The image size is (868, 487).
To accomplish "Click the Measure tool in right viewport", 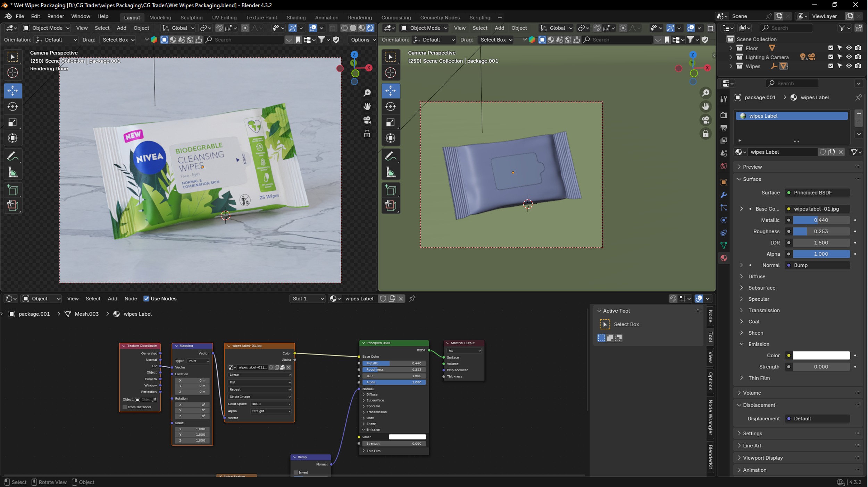I will (x=391, y=172).
